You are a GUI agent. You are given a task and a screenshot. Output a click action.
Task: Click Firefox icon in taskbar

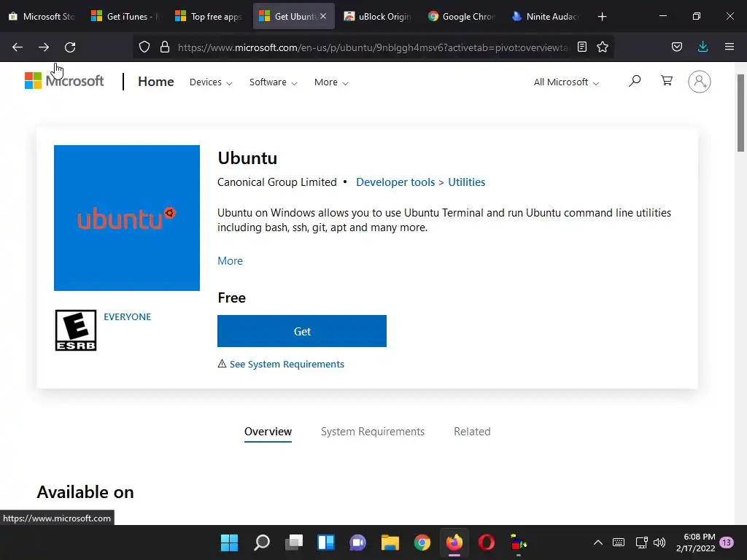pos(454,542)
